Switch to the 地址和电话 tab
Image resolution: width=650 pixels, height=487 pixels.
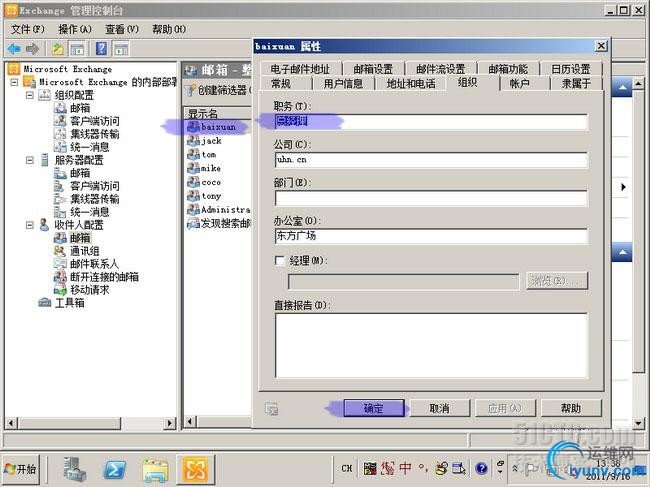pyautogui.click(x=411, y=83)
